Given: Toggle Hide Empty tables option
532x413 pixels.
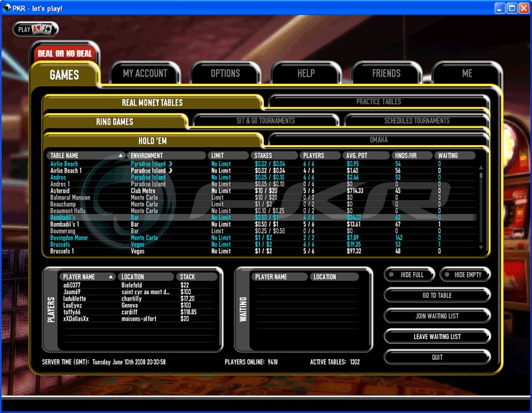Looking at the screenshot, I should pyautogui.click(x=465, y=275).
